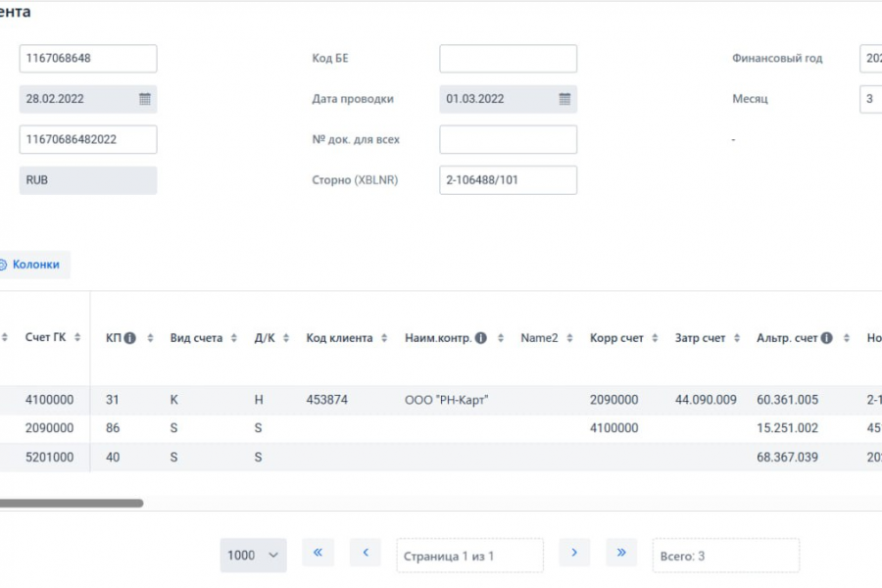Click the horizontal table scrollbar

click(x=71, y=504)
